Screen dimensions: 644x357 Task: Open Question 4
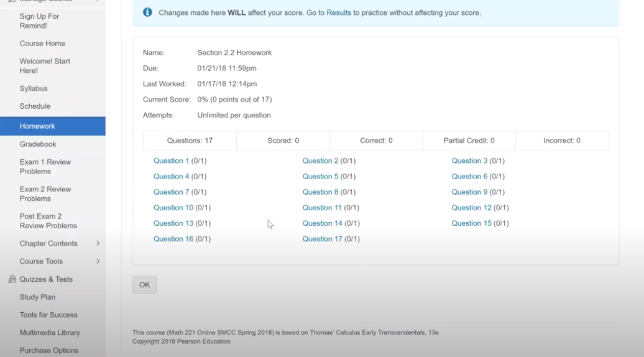(x=172, y=177)
